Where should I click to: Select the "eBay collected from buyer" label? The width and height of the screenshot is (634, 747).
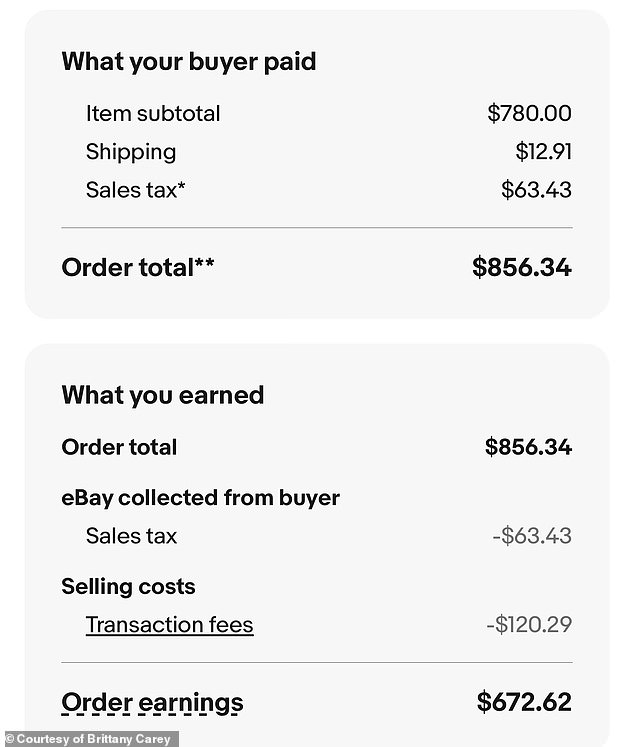pos(200,498)
